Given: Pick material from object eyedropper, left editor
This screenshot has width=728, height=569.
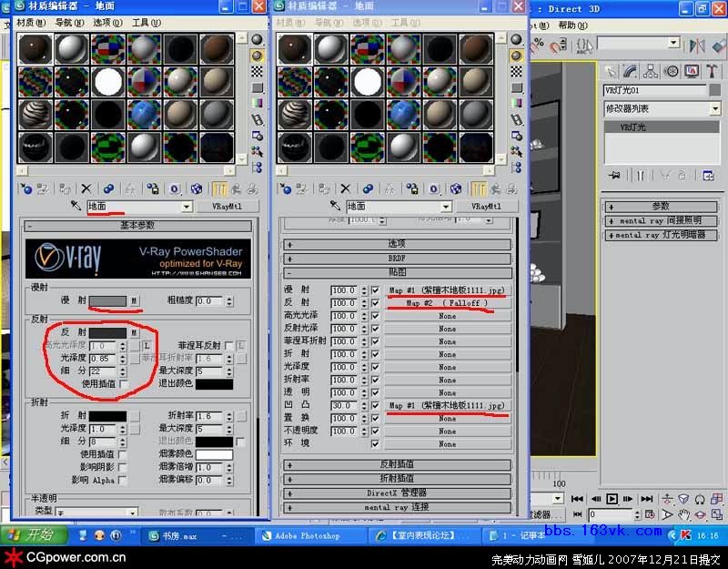Looking at the screenshot, I should coord(76,206).
